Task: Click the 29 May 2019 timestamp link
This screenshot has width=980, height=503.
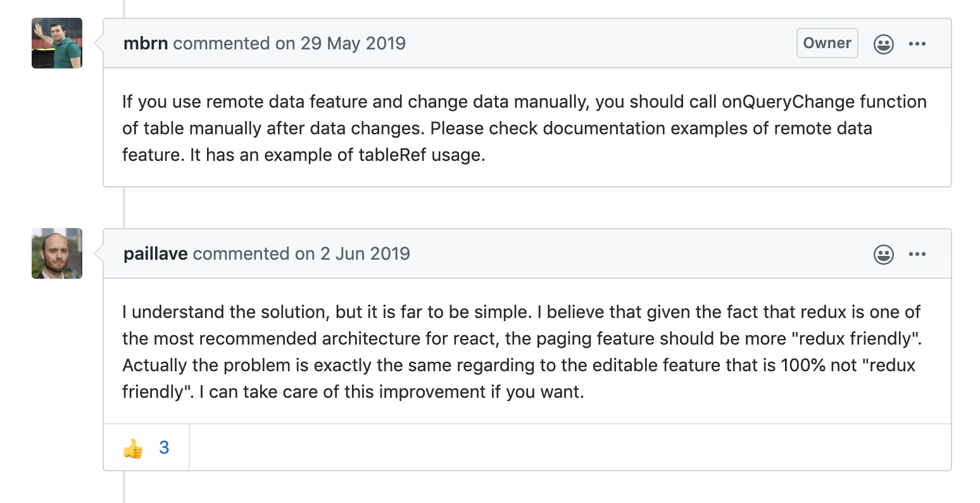Action: (x=353, y=43)
